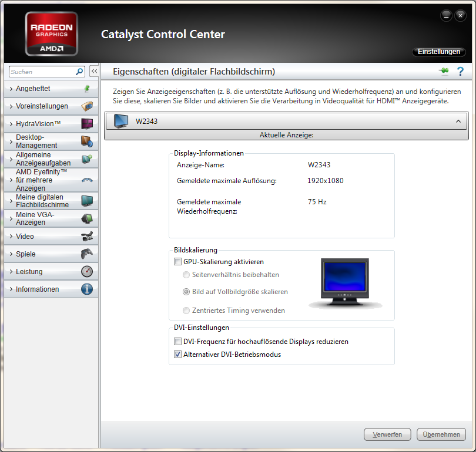Open the Einstellungen button
476x452 pixels.
pos(438,52)
